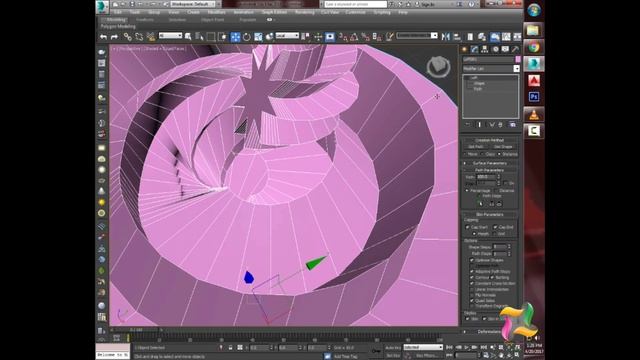Screen dimensions: 640x360
Task: Enable the Linear Interpolation checkbox
Action: (472, 289)
